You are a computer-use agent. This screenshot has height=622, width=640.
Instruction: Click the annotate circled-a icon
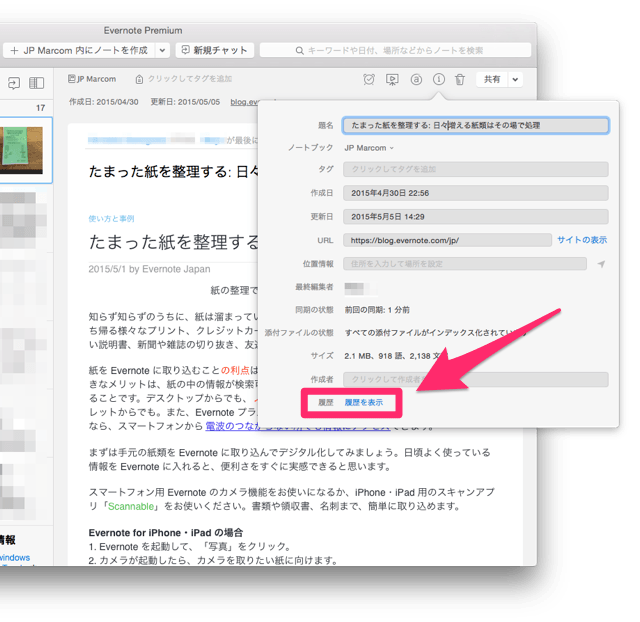[x=416, y=79]
